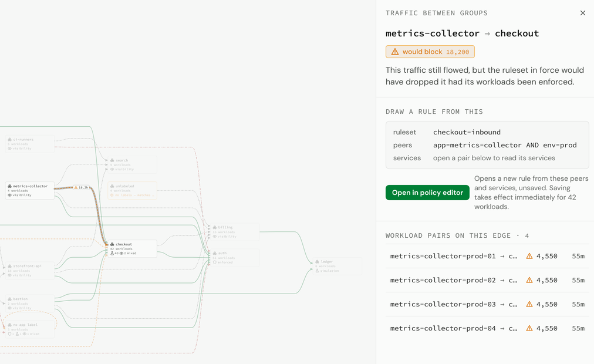
Task: Select the ledger group node
Action: click(337, 266)
